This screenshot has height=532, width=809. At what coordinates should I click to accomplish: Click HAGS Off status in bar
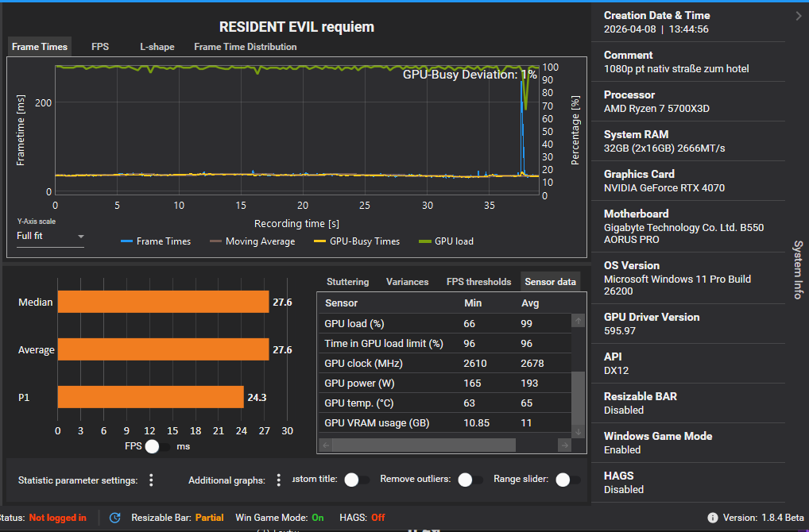[x=378, y=518]
